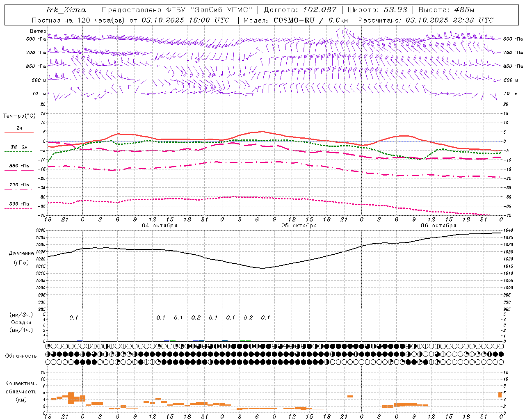Select the station name Irk_Zima in the header
This screenshot has width=525, height=420.
click(66, 10)
